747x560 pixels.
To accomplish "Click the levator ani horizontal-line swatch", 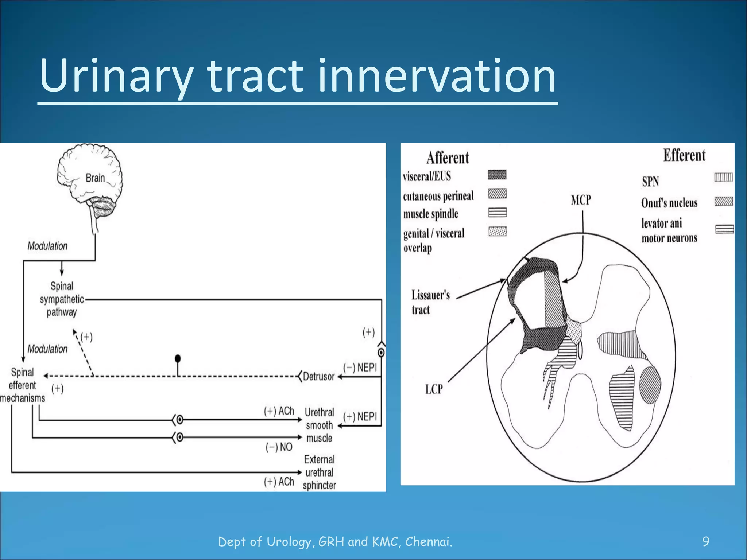I will [x=724, y=229].
